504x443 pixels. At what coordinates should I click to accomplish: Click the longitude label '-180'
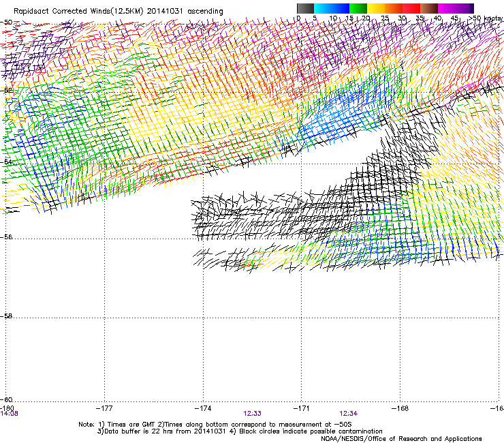[x=7, y=408]
